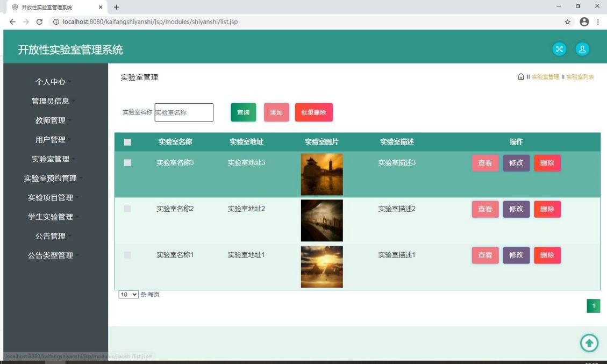Click the 实验室名称 search input field
This screenshot has height=364, width=607.
click(184, 112)
